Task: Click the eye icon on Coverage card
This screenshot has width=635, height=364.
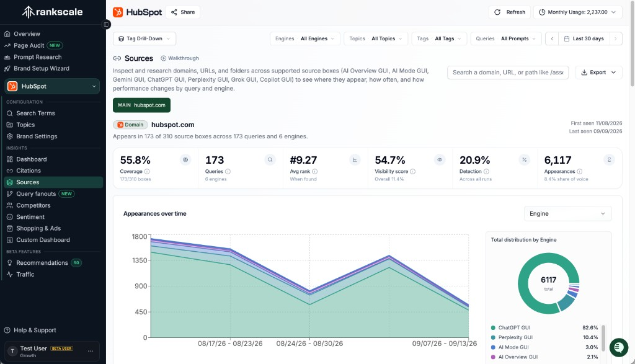Action: [185, 160]
